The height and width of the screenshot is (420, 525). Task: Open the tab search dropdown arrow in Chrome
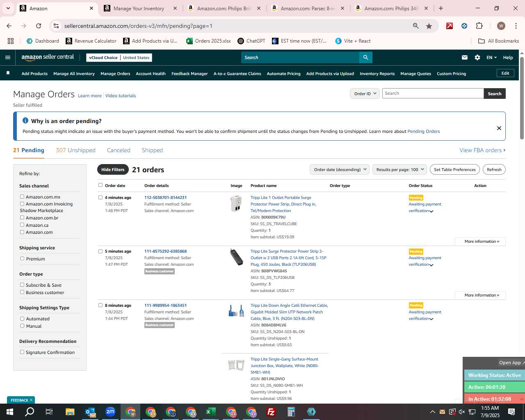pyautogui.click(x=8, y=8)
